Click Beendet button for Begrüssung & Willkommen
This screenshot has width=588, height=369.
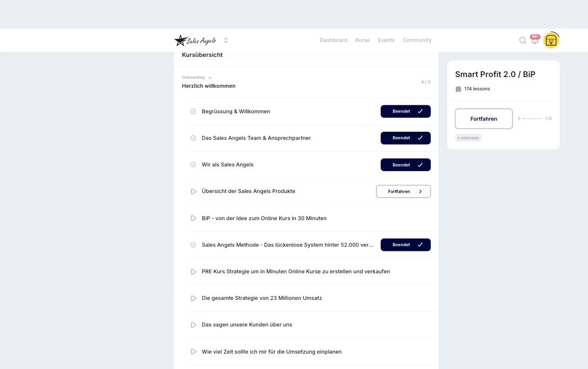click(405, 112)
